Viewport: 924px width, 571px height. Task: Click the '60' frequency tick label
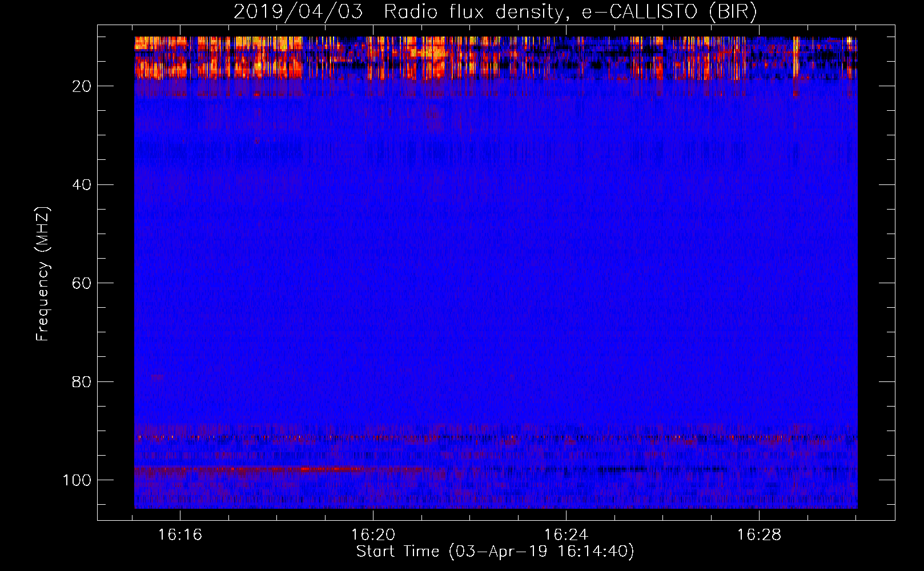click(82, 283)
